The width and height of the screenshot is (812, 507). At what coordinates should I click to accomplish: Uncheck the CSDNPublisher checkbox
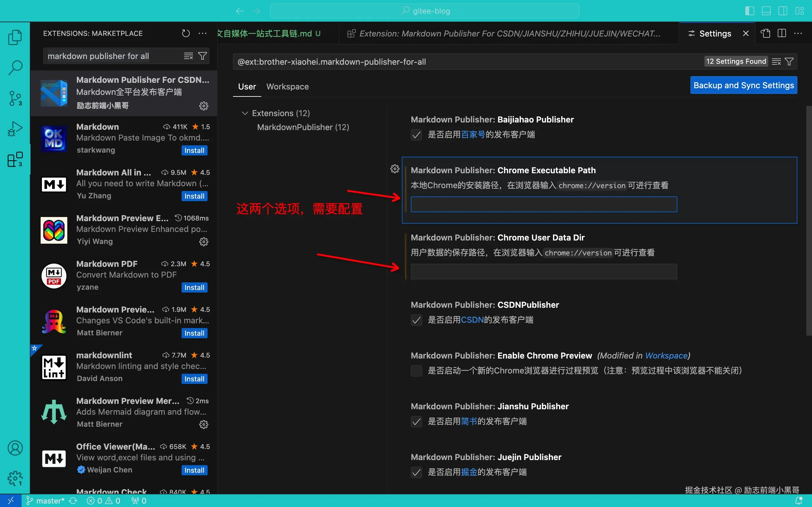pos(416,320)
